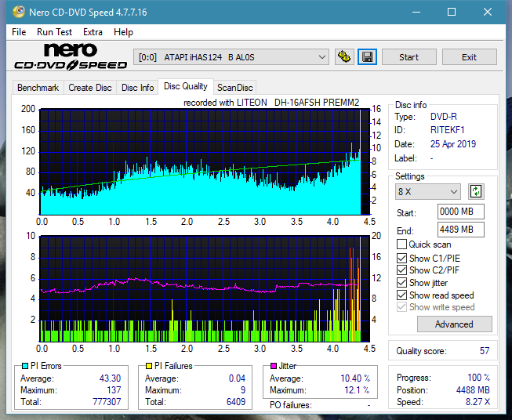Screen dimensions: 512x420
Task: Click the Nero app icon in title bar
Action: (x=19, y=12)
